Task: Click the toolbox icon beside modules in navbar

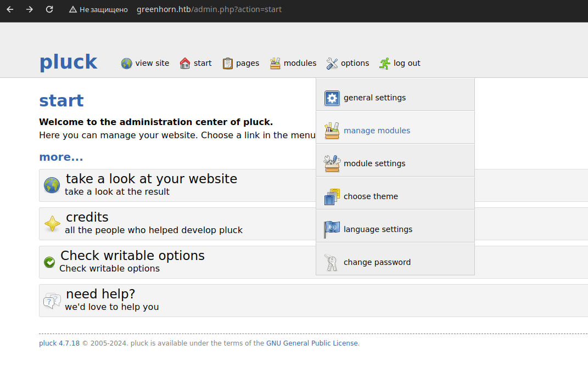Action: pyautogui.click(x=275, y=63)
